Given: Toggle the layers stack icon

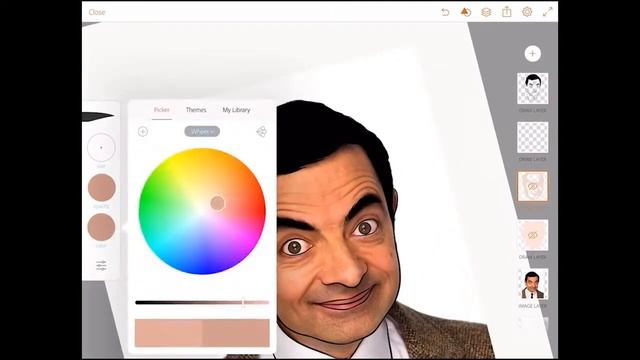Looking at the screenshot, I should (x=486, y=12).
